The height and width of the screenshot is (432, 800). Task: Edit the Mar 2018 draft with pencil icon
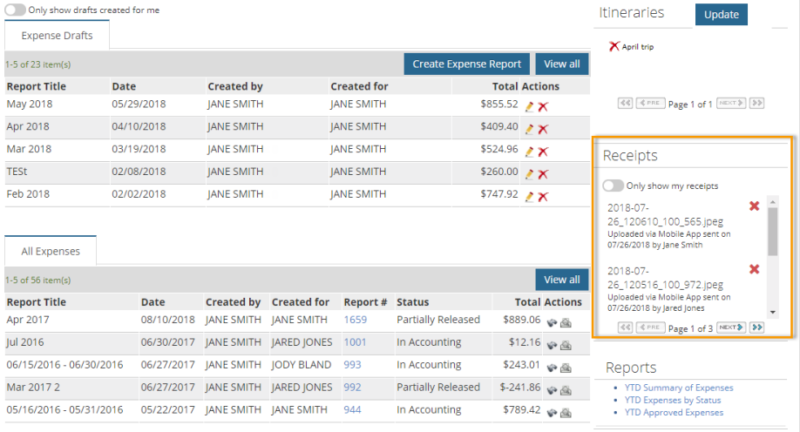coord(530,151)
